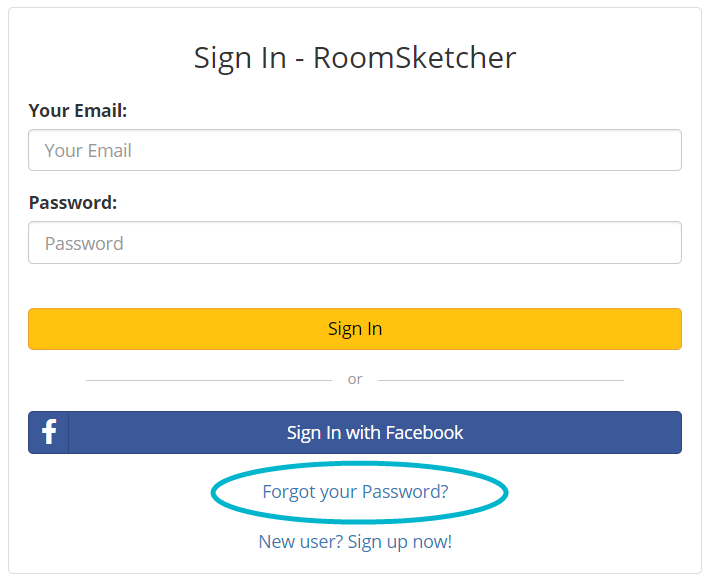This screenshot has width=711, height=581.
Task: Click the 'Your Email:' field label
Action: [78, 111]
